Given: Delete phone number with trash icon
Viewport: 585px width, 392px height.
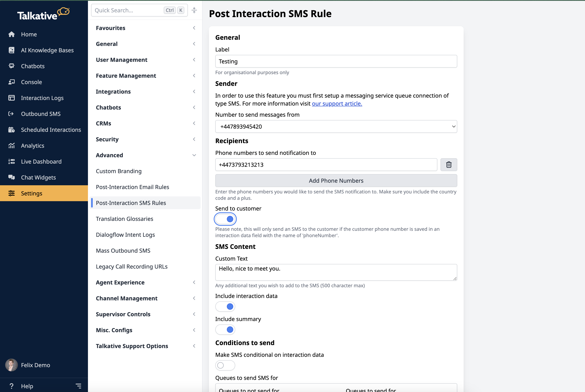Looking at the screenshot, I should [x=449, y=165].
